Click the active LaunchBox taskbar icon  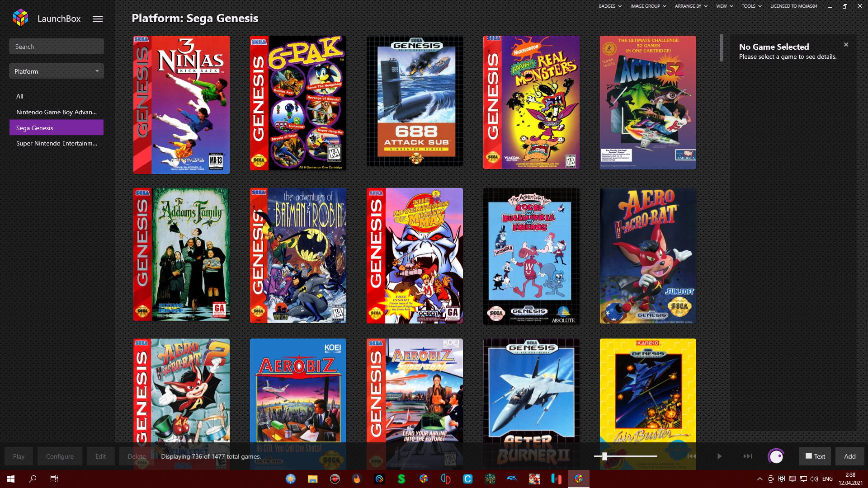coord(579,479)
